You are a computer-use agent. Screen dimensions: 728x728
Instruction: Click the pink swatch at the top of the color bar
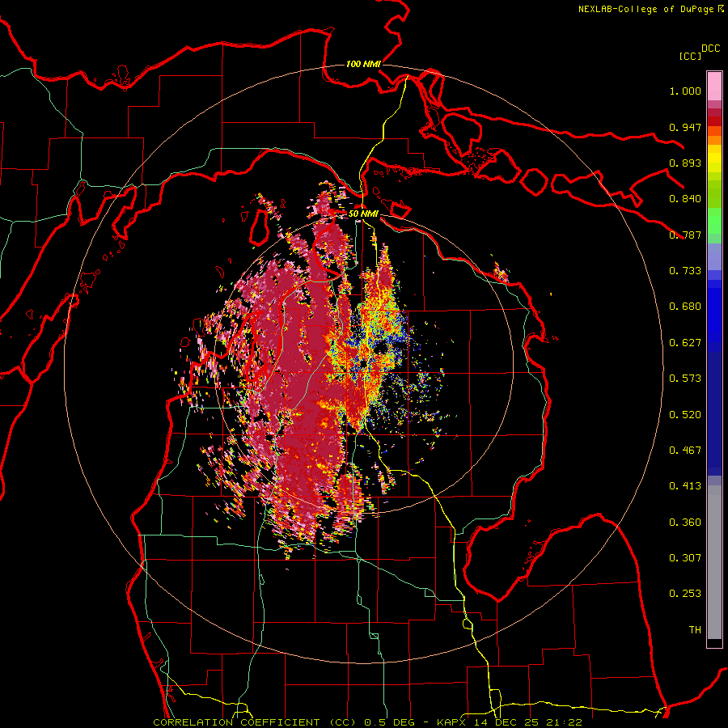coord(714,87)
